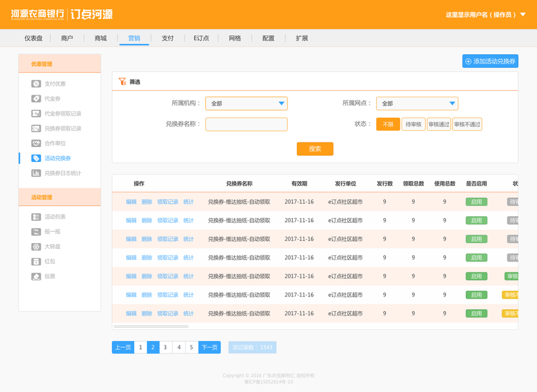Click the 兑换券名称 column header

click(239, 184)
